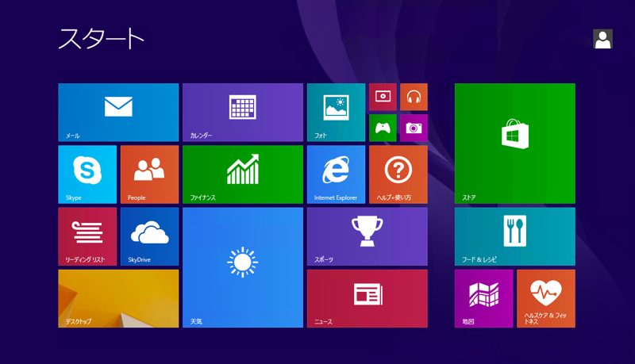Open the Reading List (リーディング リスト) tile
The image size is (635, 364).
click(x=87, y=236)
